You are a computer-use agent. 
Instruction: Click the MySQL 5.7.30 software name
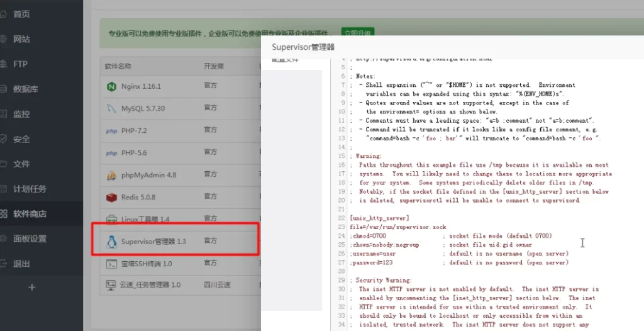point(143,109)
